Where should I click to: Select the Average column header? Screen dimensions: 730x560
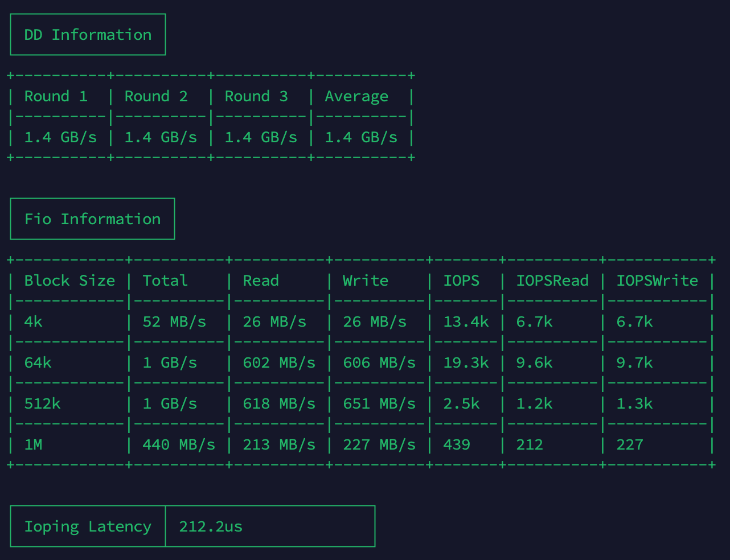pos(356,96)
